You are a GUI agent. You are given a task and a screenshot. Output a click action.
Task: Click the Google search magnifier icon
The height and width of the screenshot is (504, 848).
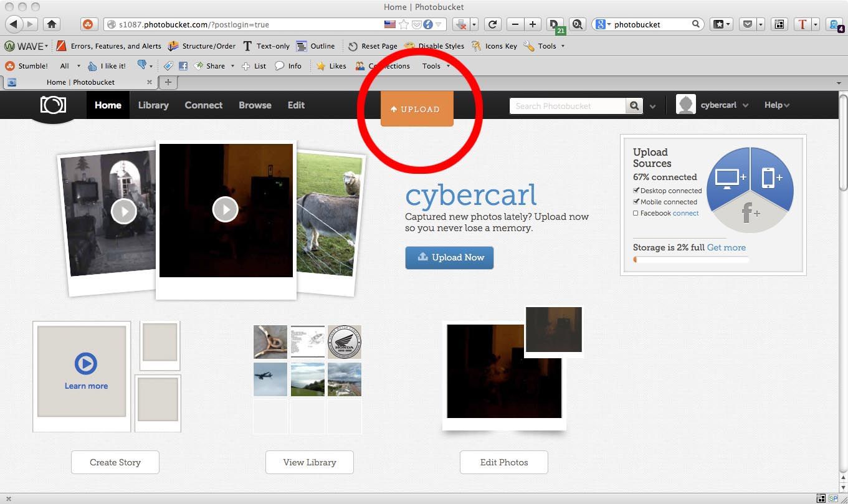pos(696,24)
